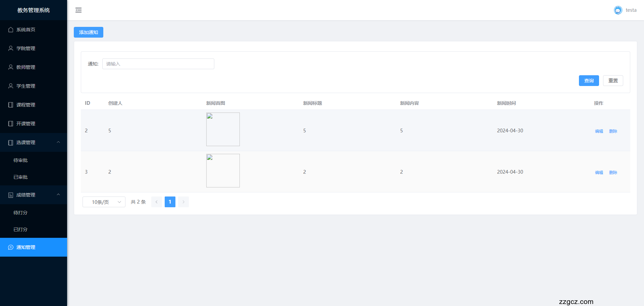Viewport: 644px width, 306px height.
Task: Click the chat icon beside 通知管理
Action: pyautogui.click(x=11, y=247)
